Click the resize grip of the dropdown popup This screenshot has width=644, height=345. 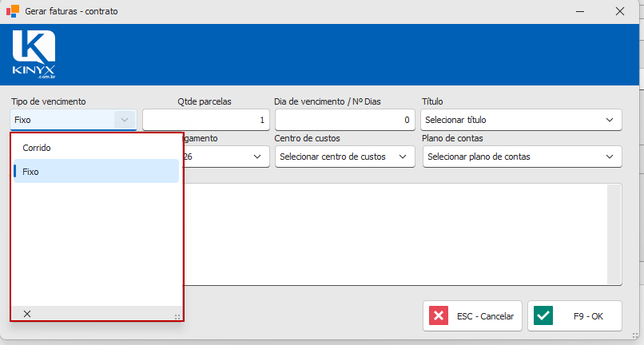[x=177, y=317]
